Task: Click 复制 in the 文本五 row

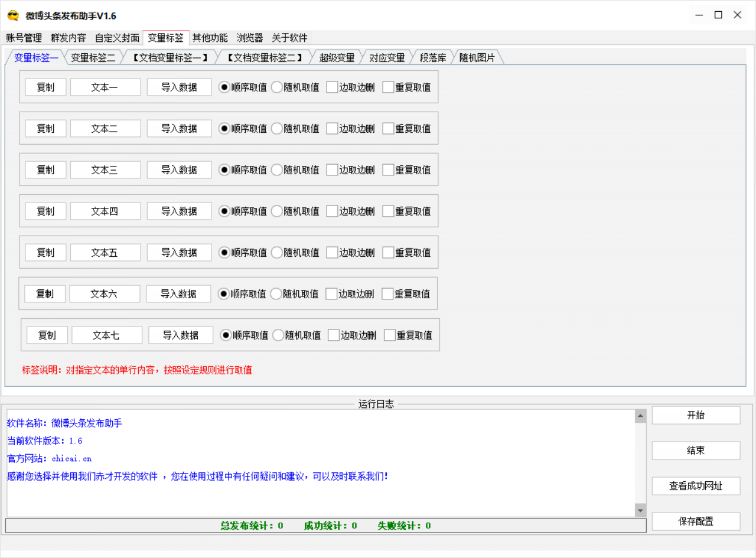Action: click(45, 252)
